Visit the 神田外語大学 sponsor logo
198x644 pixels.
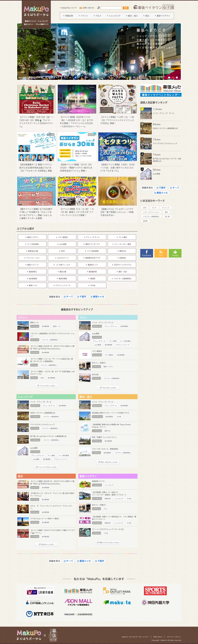[155, 603]
